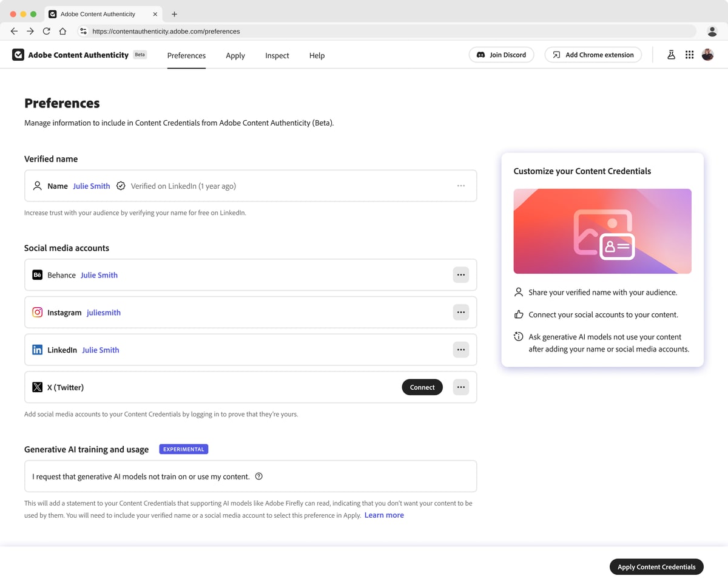Connect the X (Twitter) account
This screenshot has height=587, width=728.
[x=422, y=387]
